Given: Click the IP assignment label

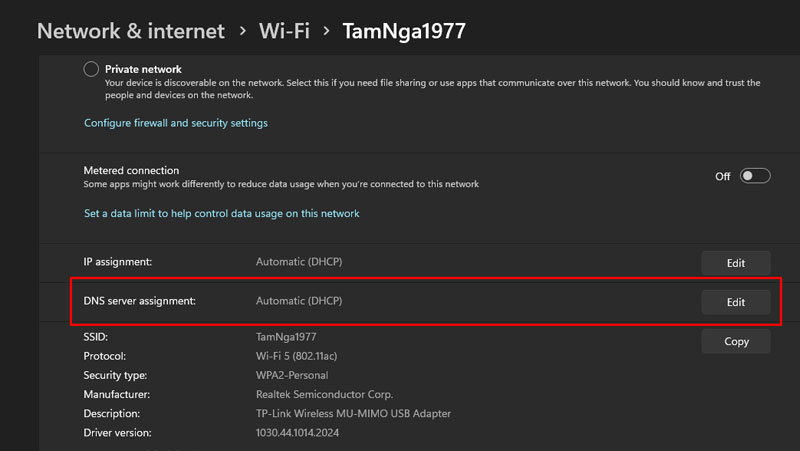Looking at the screenshot, I should point(118,262).
